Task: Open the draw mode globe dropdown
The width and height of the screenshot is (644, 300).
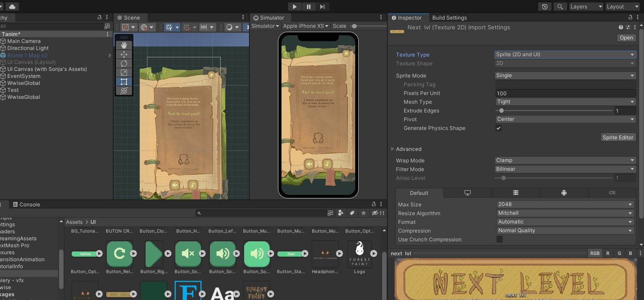Action: pos(147,27)
